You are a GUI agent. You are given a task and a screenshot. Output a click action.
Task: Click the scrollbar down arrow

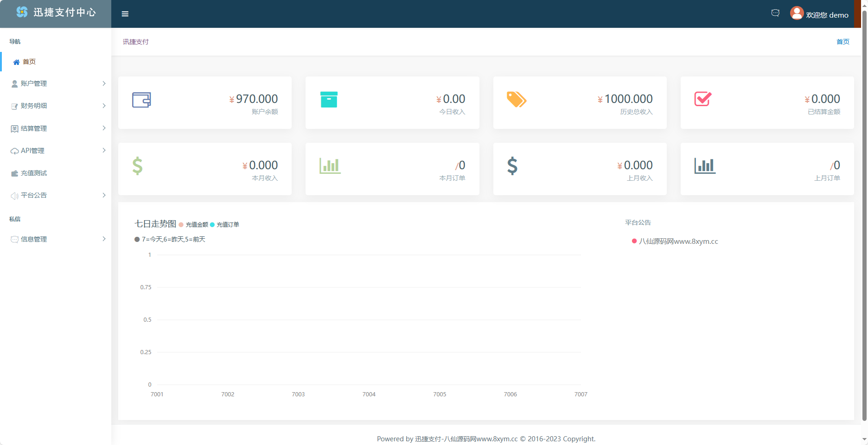tap(864, 439)
